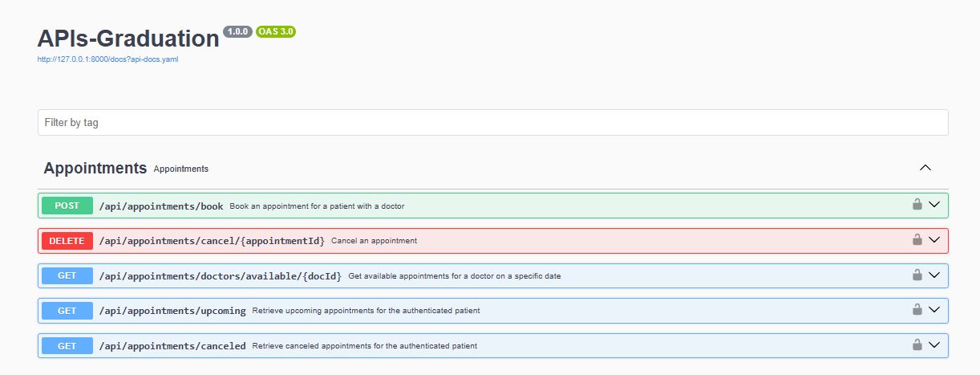Expand the canceled appointments chevron
The image size is (980, 375).
click(933, 344)
